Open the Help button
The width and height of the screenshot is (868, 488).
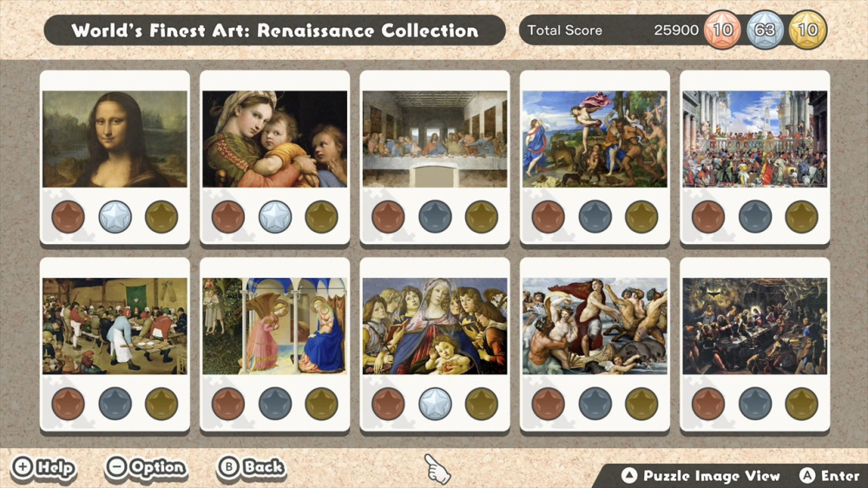pyautogui.click(x=43, y=467)
